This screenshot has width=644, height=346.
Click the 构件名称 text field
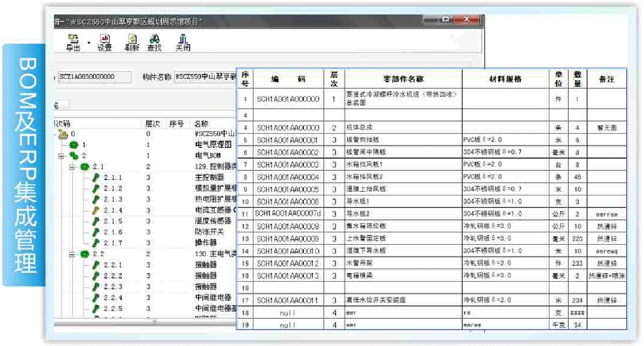(x=205, y=77)
